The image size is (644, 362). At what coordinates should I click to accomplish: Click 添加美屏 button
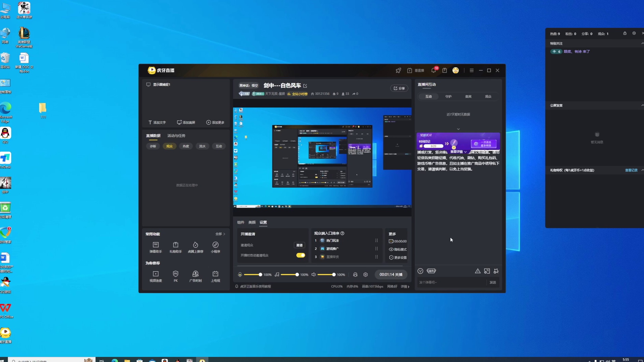coord(186,122)
